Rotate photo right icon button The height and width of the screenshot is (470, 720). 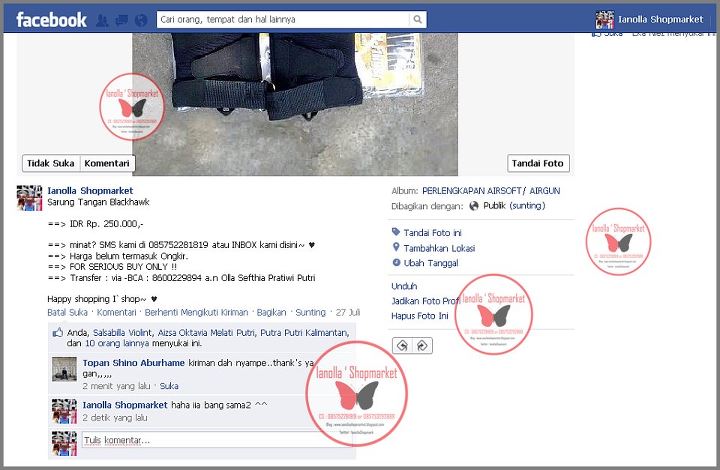pos(422,346)
